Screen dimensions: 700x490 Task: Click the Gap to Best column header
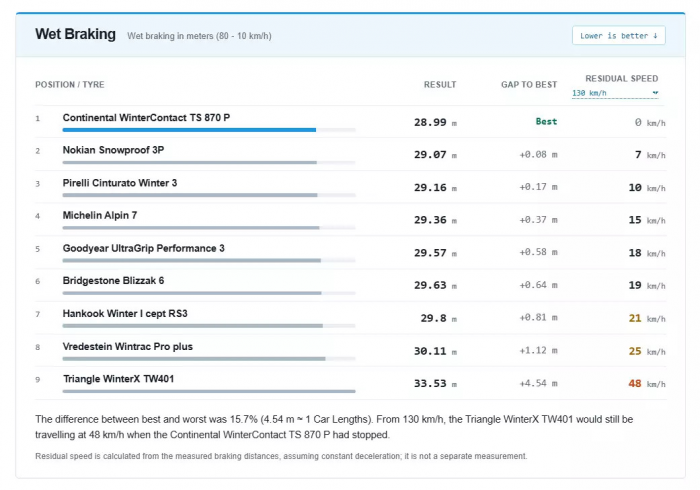point(529,85)
